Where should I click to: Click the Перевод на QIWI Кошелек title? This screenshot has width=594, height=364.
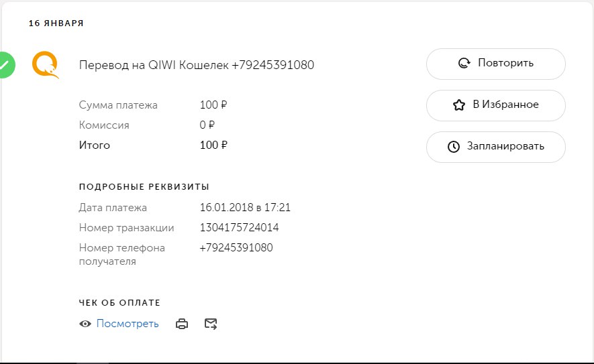click(x=196, y=65)
